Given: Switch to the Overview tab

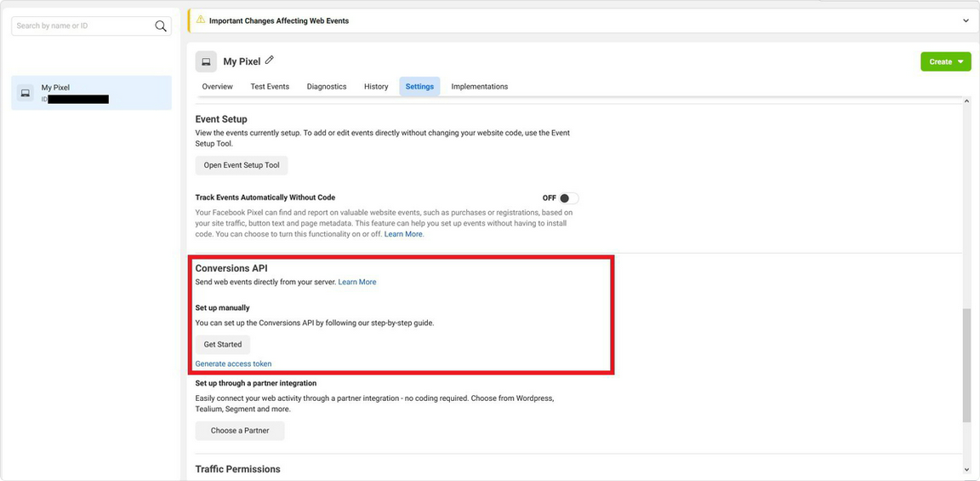Looking at the screenshot, I should 218,86.
